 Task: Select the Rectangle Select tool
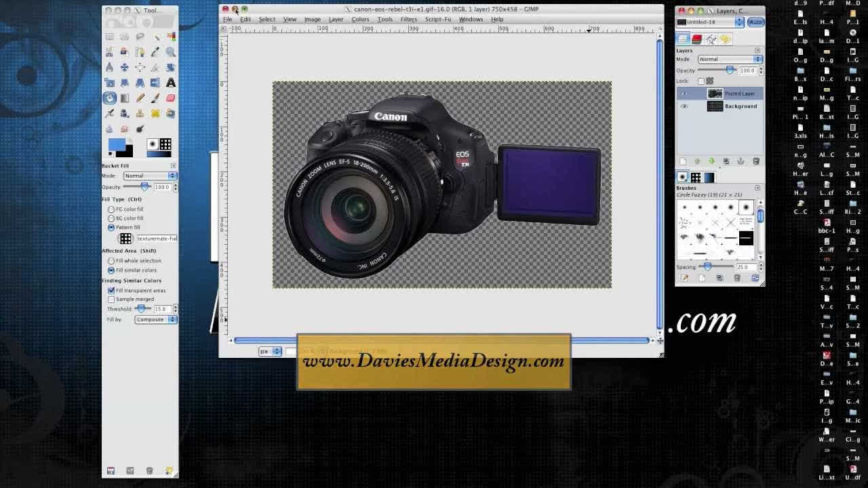(x=109, y=36)
